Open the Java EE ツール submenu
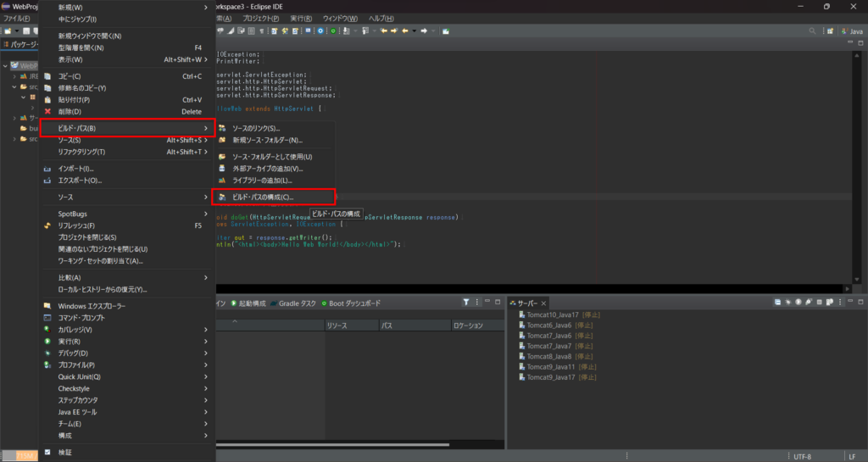The image size is (868, 462). [76, 412]
